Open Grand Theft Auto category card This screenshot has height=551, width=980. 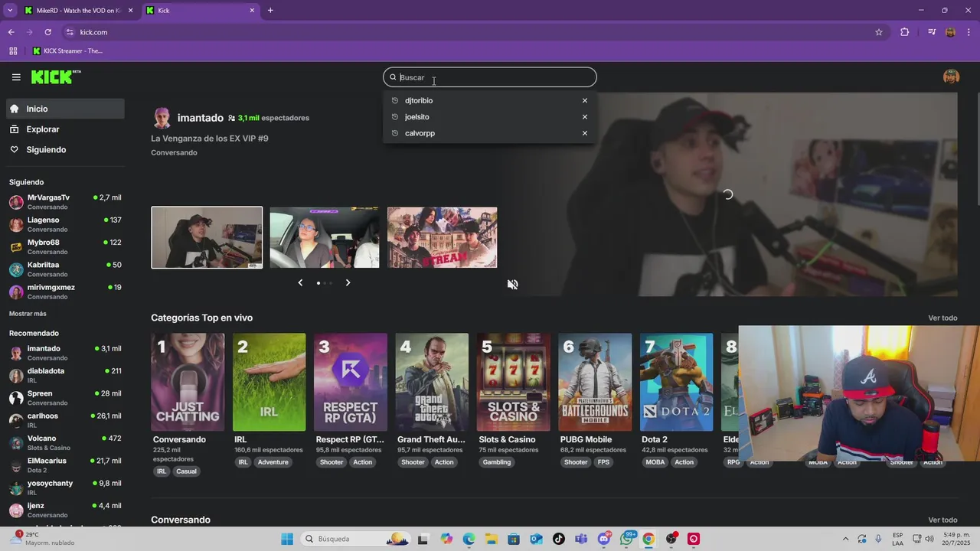click(x=432, y=382)
